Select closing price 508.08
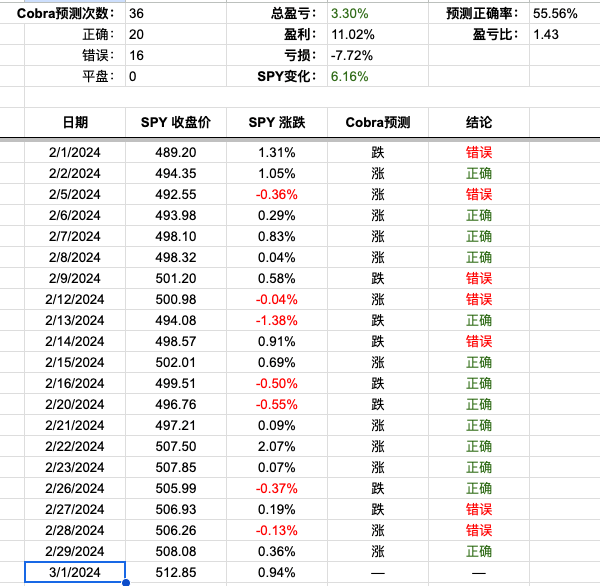The width and height of the screenshot is (600, 586). click(x=176, y=551)
